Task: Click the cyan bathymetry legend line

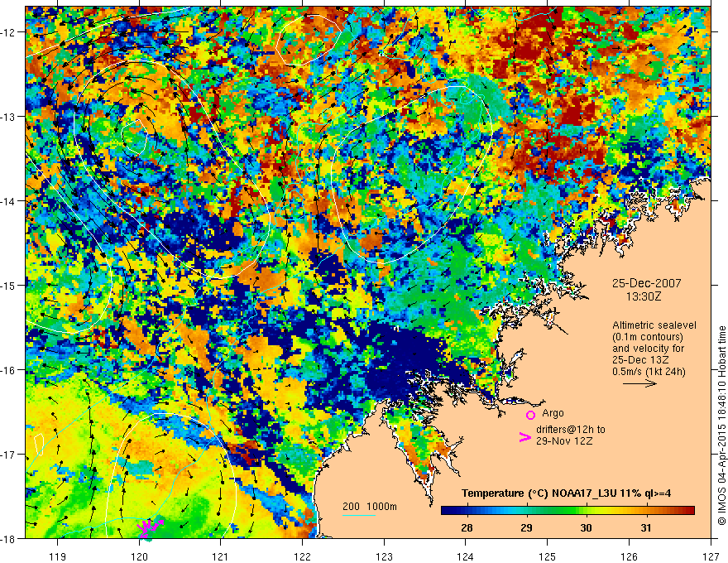Action: 359,516
